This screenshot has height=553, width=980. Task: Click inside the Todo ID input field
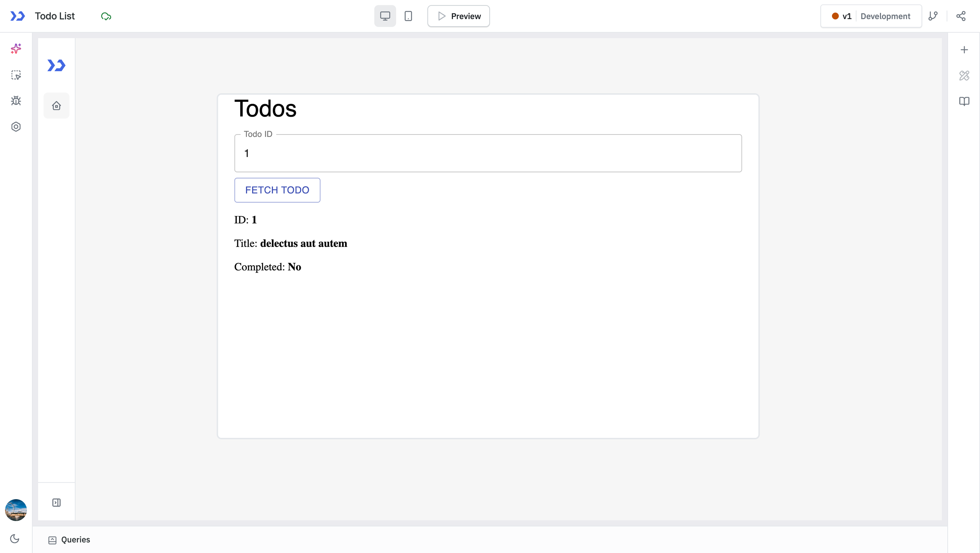[487, 153]
